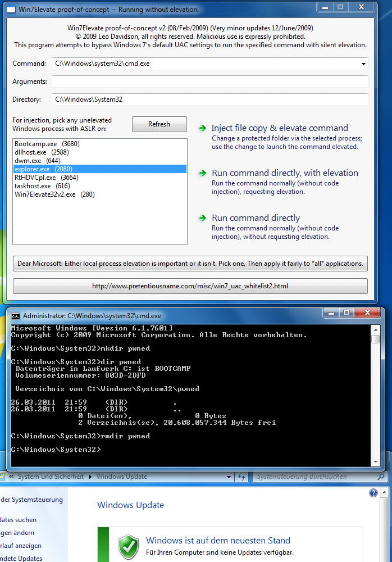Viewport: 392px width, 562px height.
Task: Open Windows Update help via question mark icon
Action: click(373, 493)
